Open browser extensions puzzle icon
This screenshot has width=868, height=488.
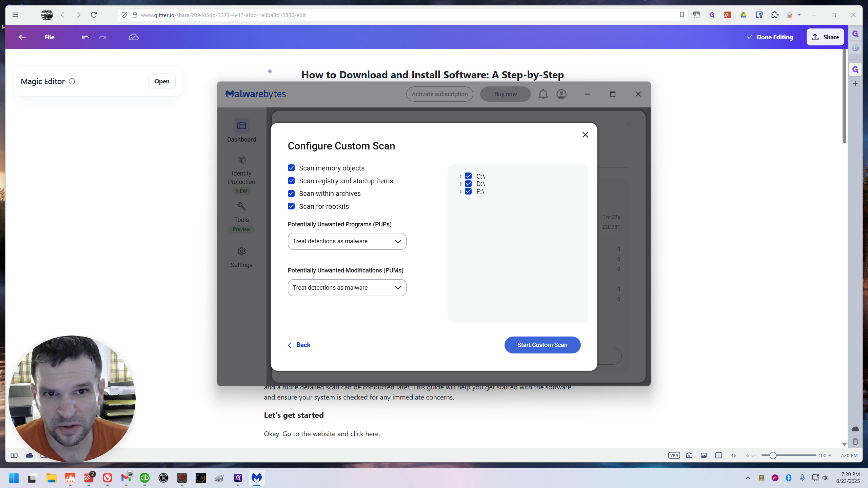click(775, 15)
